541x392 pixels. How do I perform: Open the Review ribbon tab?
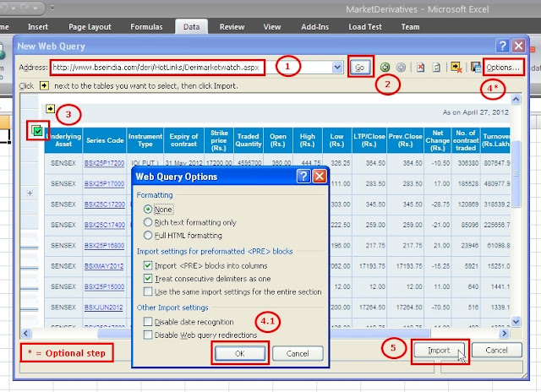(x=232, y=27)
